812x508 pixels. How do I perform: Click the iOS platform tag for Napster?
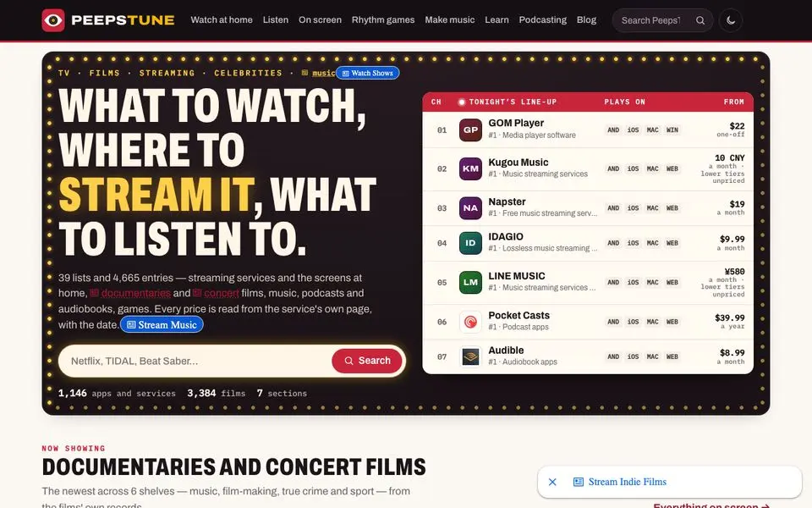[633, 208]
